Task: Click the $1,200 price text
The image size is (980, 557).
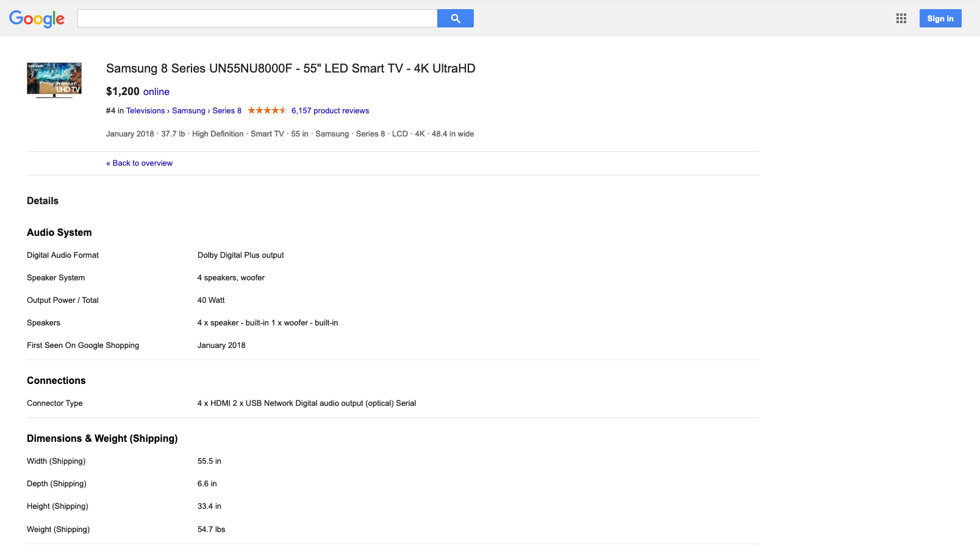Action: [x=123, y=91]
